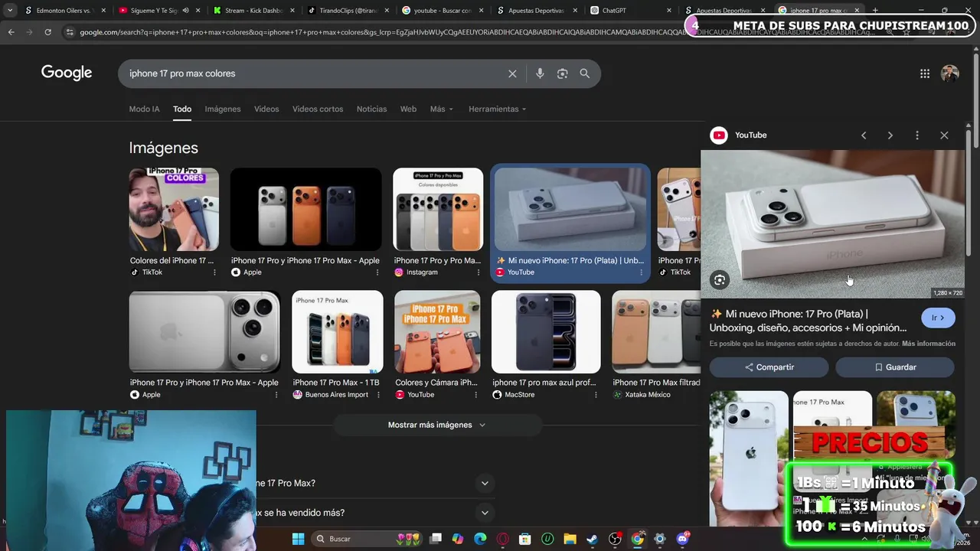Image resolution: width=980 pixels, height=551 pixels.
Task: Close the YouTube image preview panel
Action: coord(944,135)
